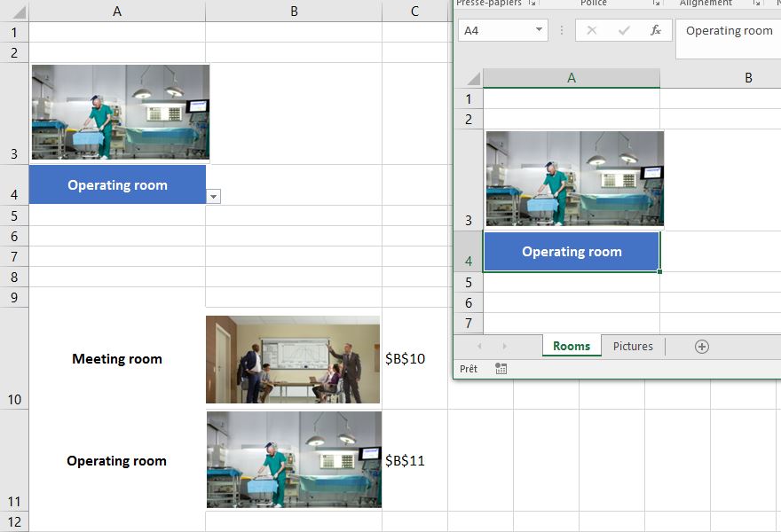
Task: Select the cell containing $B$10
Action: [414, 359]
